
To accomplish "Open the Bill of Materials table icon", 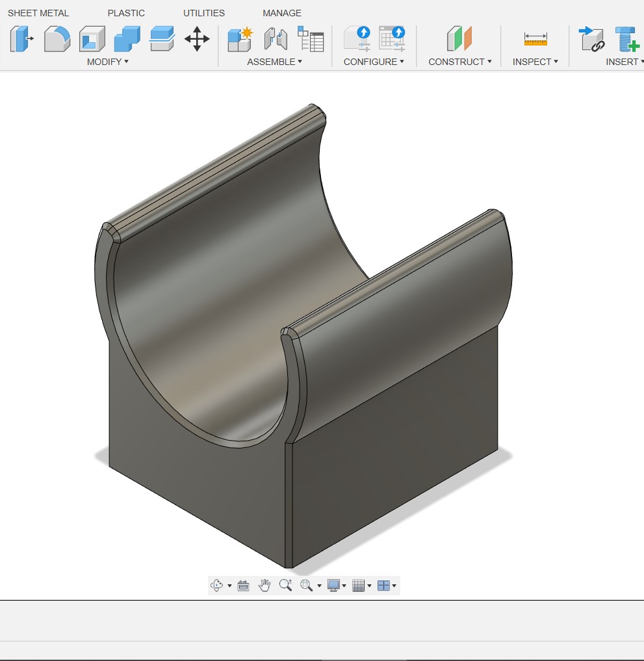I will click(x=311, y=39).
